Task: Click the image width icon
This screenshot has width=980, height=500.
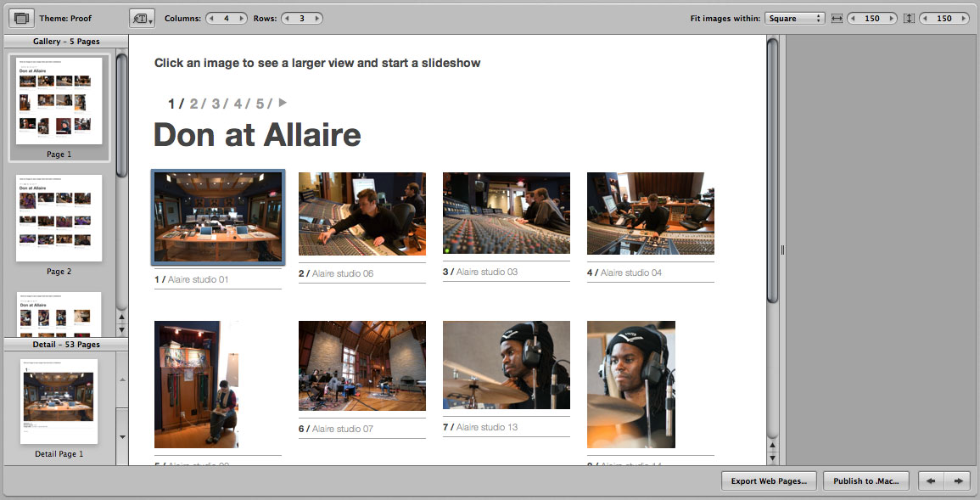Action: pos(837,18)
